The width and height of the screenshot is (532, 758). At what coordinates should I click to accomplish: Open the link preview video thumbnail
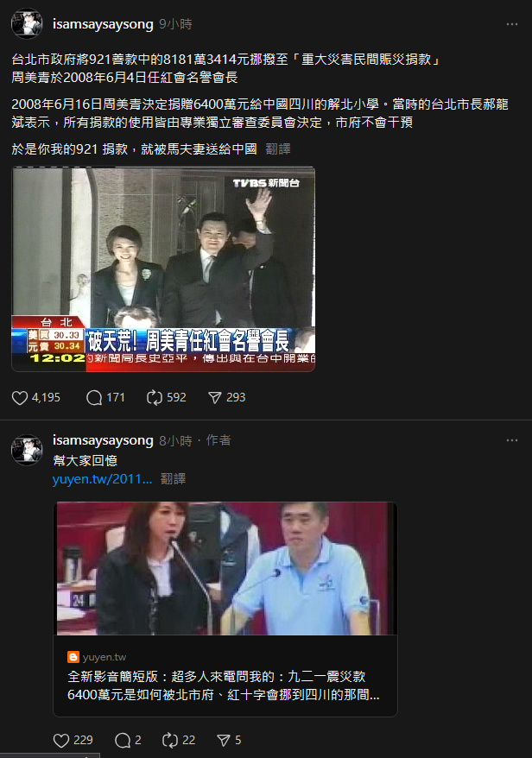click(x=225, y=568)
